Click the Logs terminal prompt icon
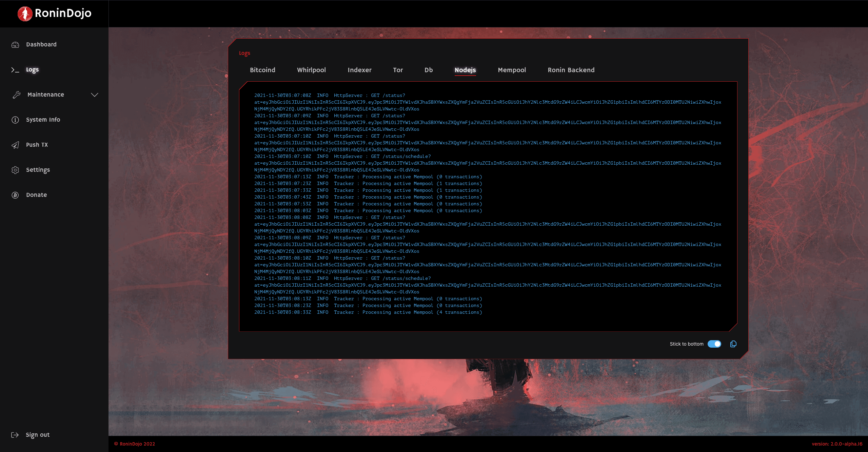The height and width of the screenshot is (452, 868). click(15, 70)
